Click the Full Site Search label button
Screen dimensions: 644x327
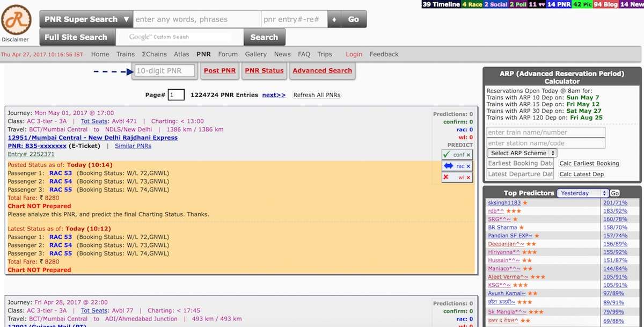pos(76,37)
